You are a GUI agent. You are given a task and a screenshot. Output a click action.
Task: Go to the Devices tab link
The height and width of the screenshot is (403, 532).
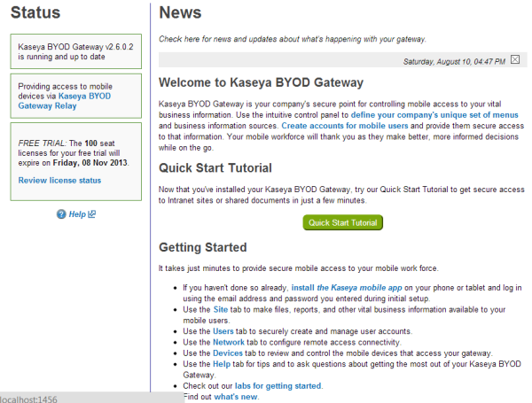tap(228, 353)
